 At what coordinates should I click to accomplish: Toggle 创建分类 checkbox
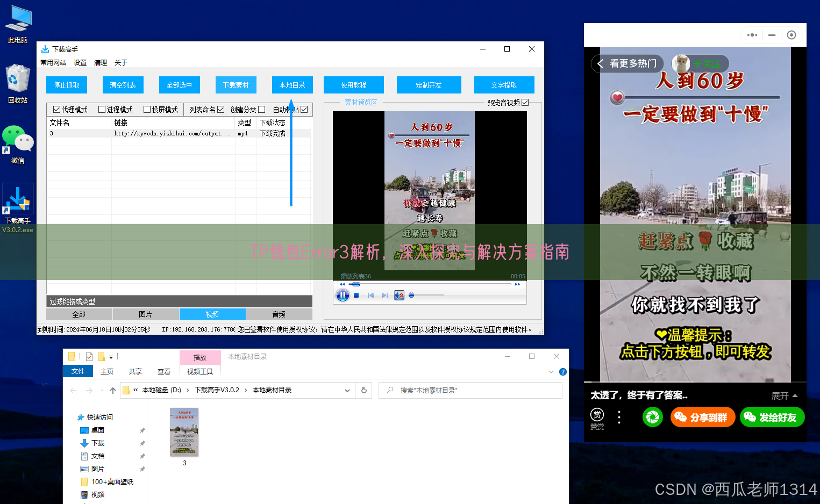[261, 110]
